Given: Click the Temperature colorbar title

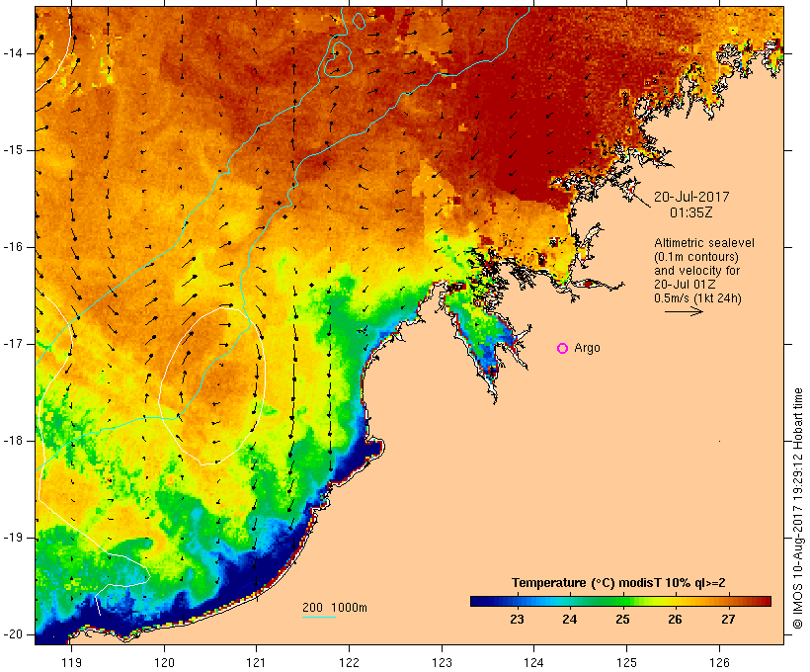Looking at the screenshot, I should pos(618,583).
